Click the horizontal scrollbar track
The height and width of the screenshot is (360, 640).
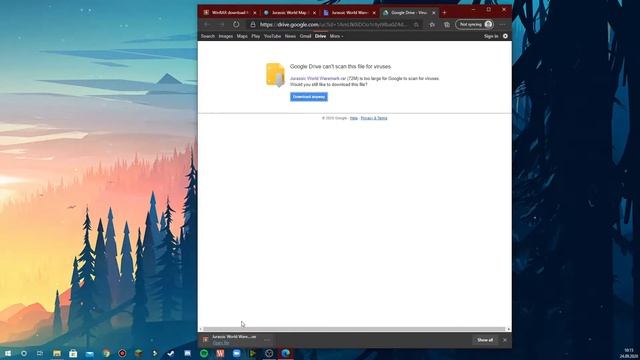coord(354,329)
